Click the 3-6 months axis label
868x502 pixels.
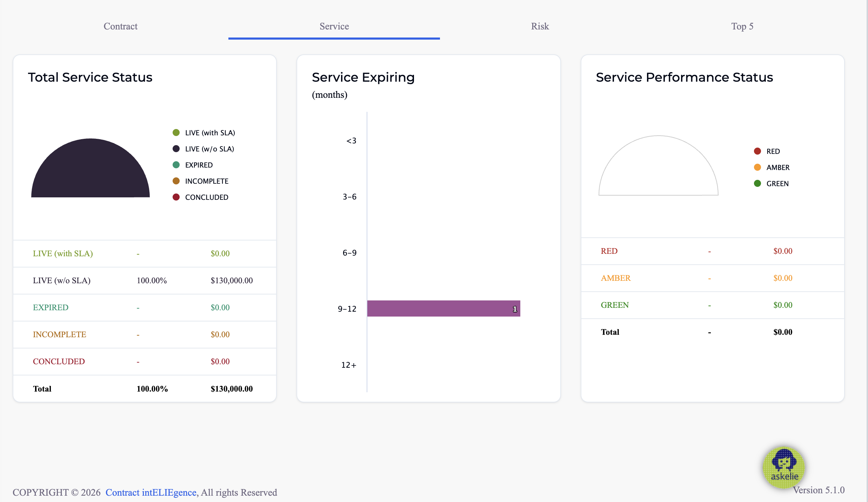[349, 197]
